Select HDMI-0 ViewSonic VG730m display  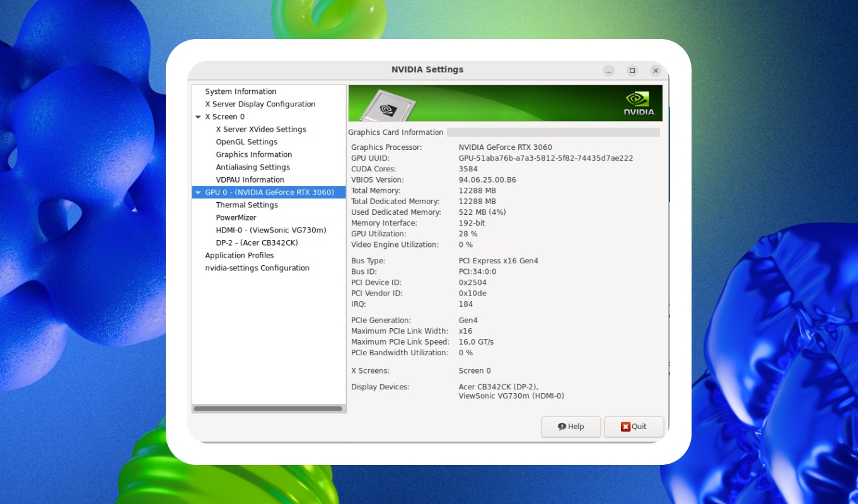(271, 230)
